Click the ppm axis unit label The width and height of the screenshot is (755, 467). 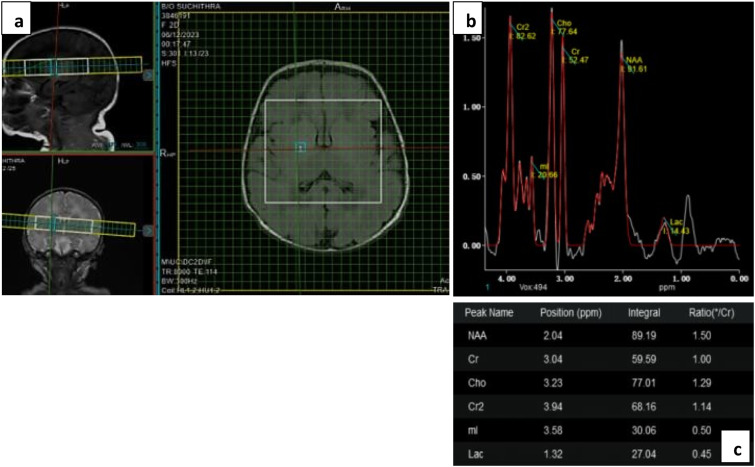coord(667,287)
